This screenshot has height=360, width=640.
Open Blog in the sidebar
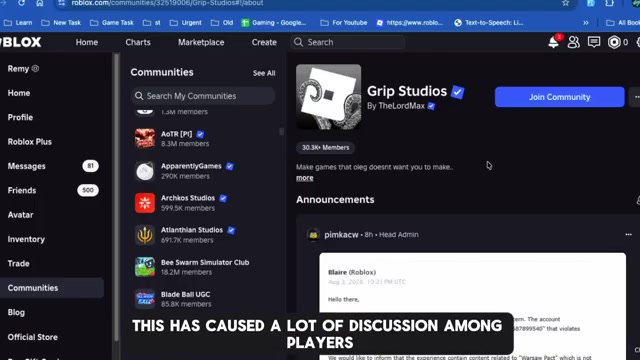pos(16,312)
